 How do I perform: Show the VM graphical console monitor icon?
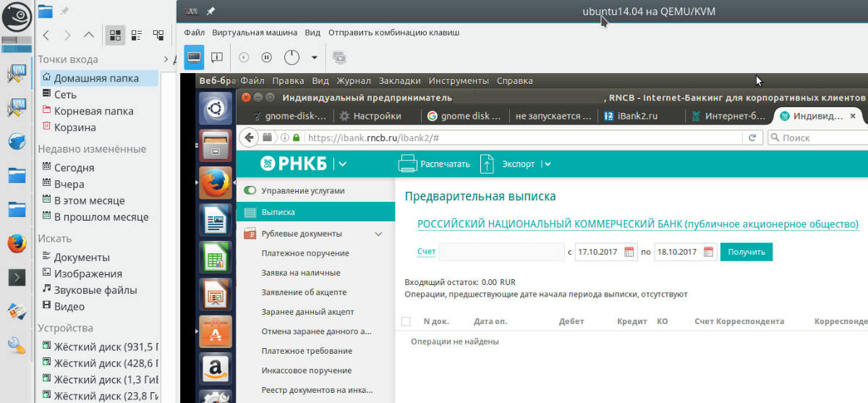[194, 57]
